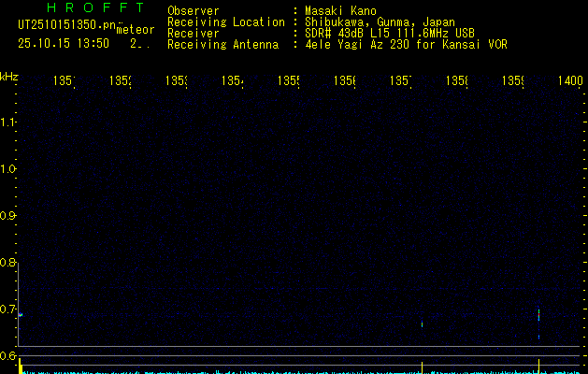Click the yellow power spike below 1357 echo
The width and height of the screenshot is (588, 374).
pyautogui.click(x=423, y=368)
